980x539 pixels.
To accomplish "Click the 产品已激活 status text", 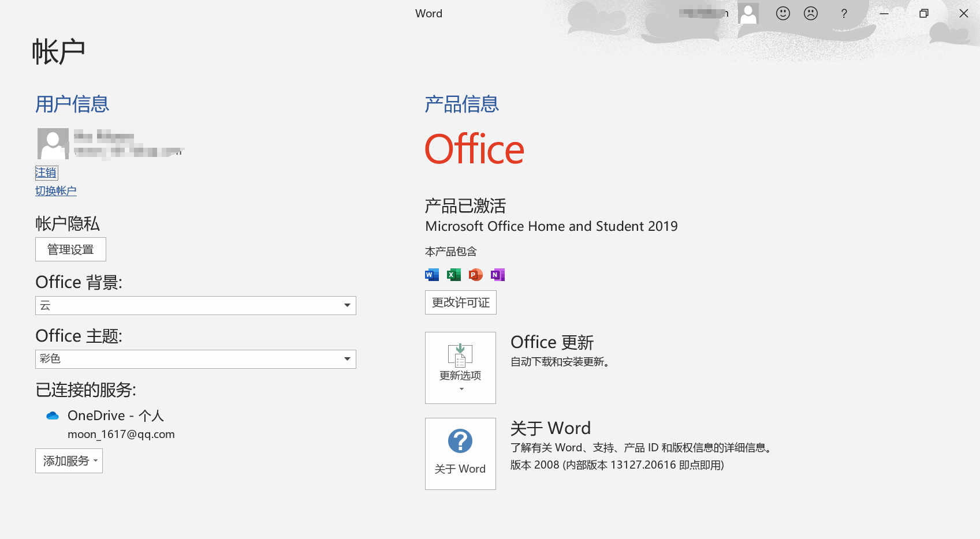I will click(465, 206).
